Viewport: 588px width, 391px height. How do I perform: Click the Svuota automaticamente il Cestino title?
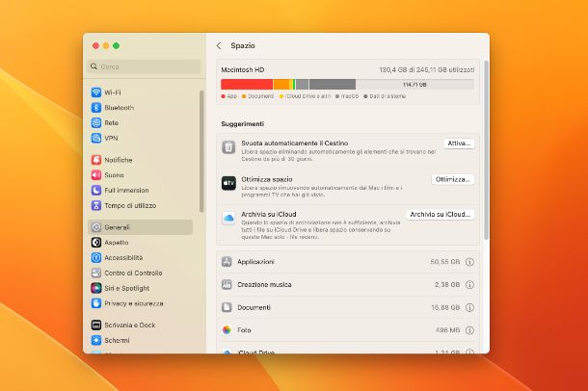tap(295, 143)
